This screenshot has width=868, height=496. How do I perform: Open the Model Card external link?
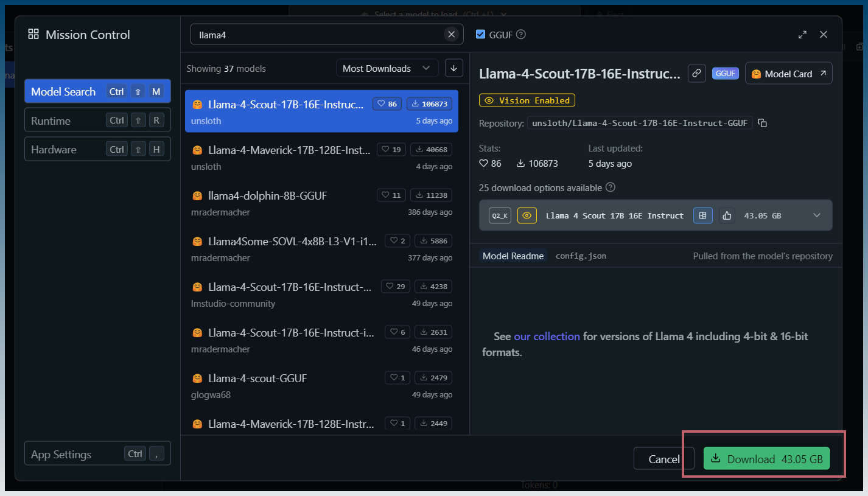coord(788,74)
